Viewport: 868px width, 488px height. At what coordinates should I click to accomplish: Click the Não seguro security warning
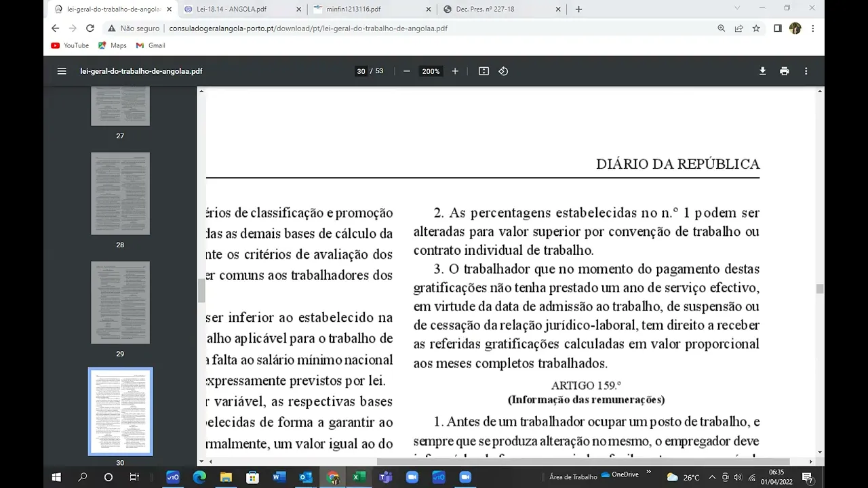click(x=134, y=28)
